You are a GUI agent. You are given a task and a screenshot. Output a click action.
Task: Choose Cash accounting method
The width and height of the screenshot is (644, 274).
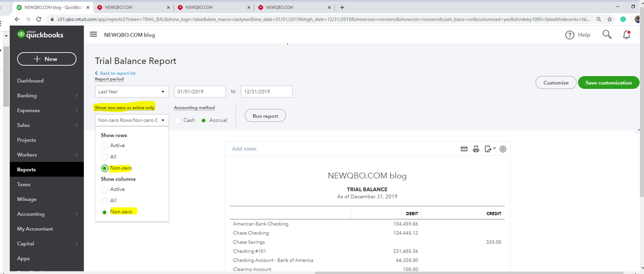coord(178,120)
